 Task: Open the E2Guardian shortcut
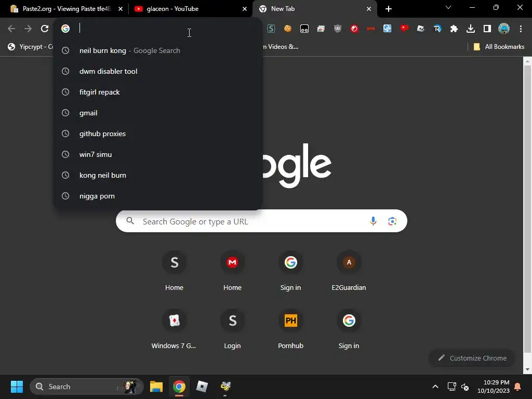349,271
